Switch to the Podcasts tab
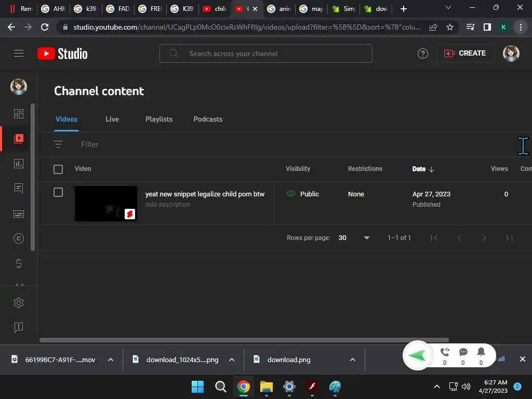The height and width of the screenshot is (399, 532). (208, 119)
